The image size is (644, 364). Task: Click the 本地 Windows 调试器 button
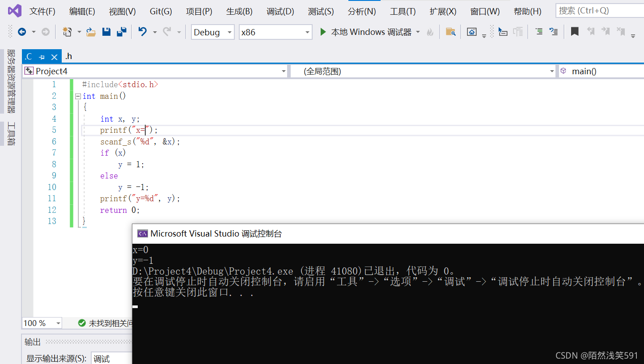pos(371,32)
